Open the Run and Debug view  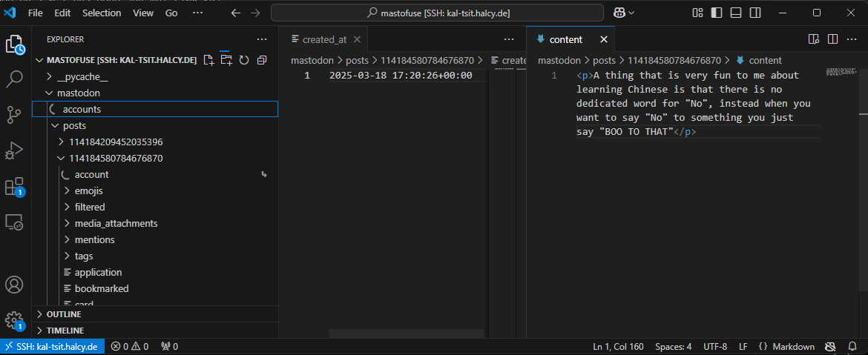15,150
